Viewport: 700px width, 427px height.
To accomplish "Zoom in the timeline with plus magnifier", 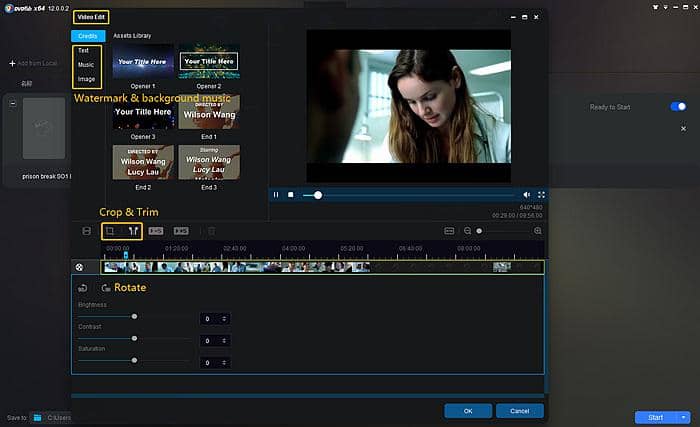I will tap(538, 231).
